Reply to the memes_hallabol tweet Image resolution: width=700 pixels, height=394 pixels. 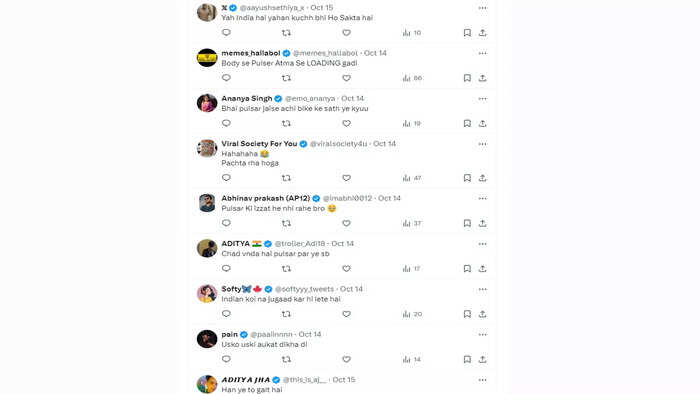click(x=226, y=78)
